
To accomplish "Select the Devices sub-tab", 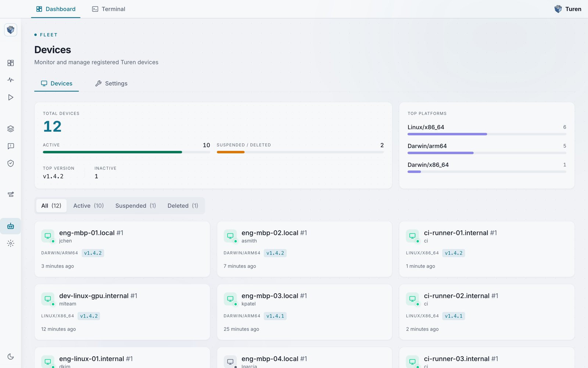I will (57, 84).
